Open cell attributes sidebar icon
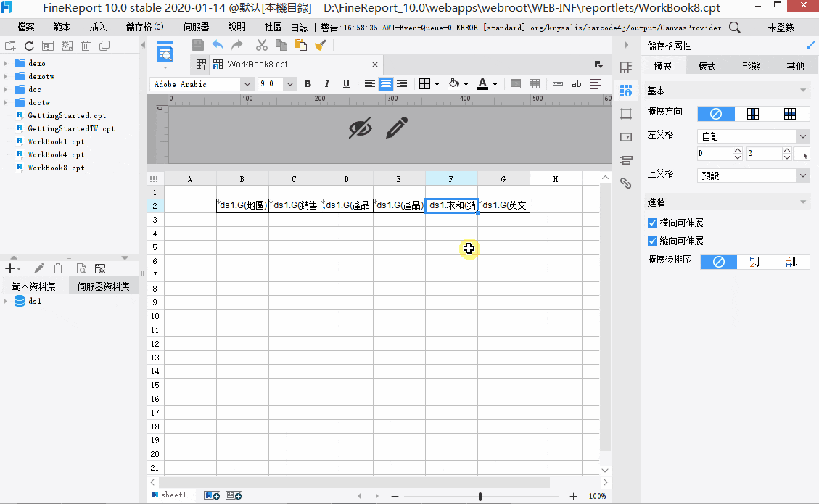Image resolution: width=819 pixels, height=504 pixels. (x=626, y=91)
